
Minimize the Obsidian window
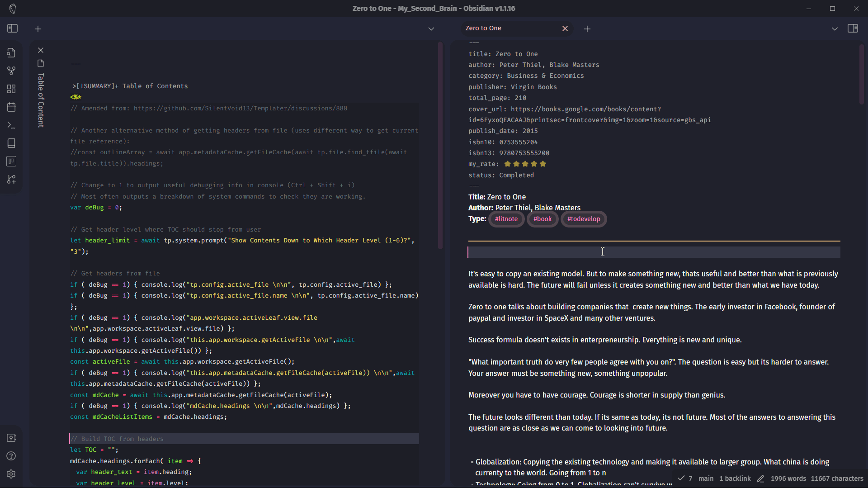[809, 9]
